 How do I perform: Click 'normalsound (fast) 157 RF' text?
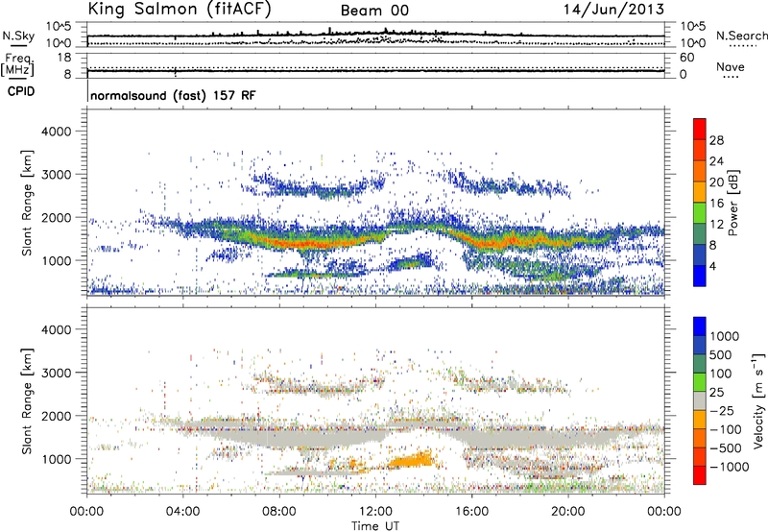click(173, 95)
